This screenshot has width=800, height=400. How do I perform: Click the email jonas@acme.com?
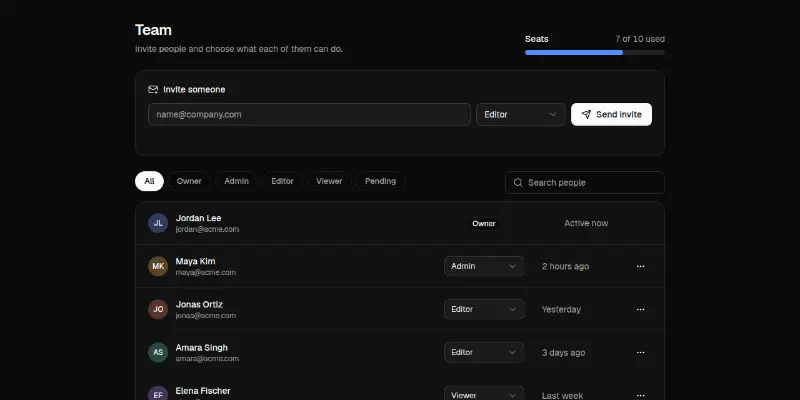pyautogui.click(x=206, y=316)
